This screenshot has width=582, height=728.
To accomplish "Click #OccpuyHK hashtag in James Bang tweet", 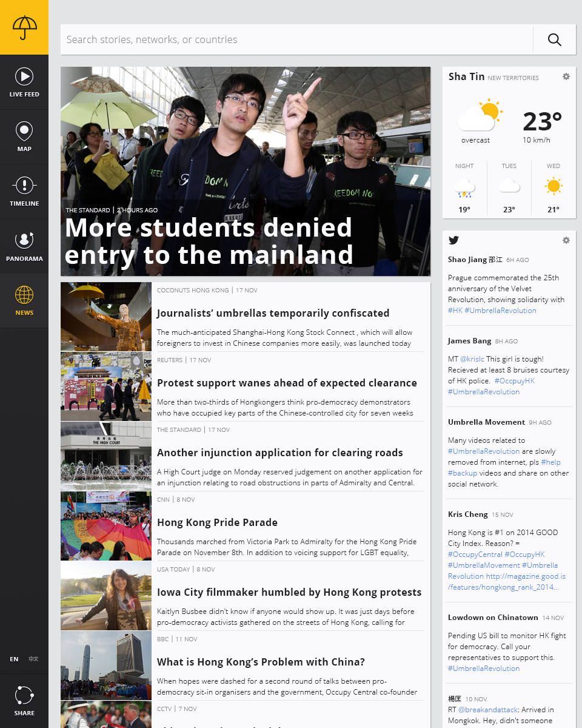I will tap(514, 381).
